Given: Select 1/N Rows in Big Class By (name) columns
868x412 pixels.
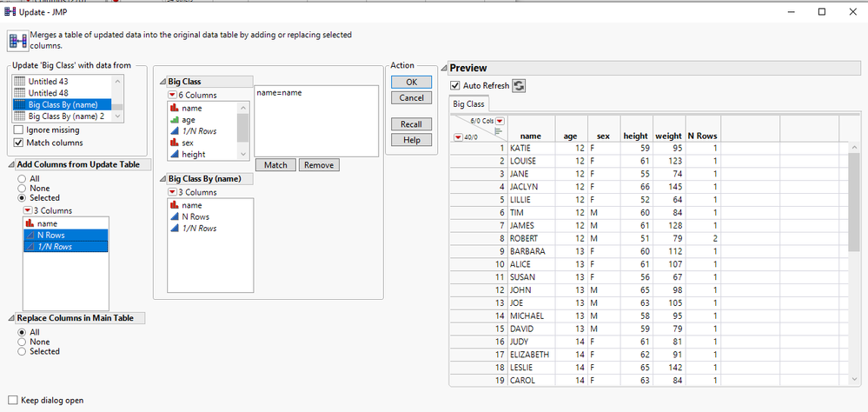Looking at the screenshot, I should 199,228.
